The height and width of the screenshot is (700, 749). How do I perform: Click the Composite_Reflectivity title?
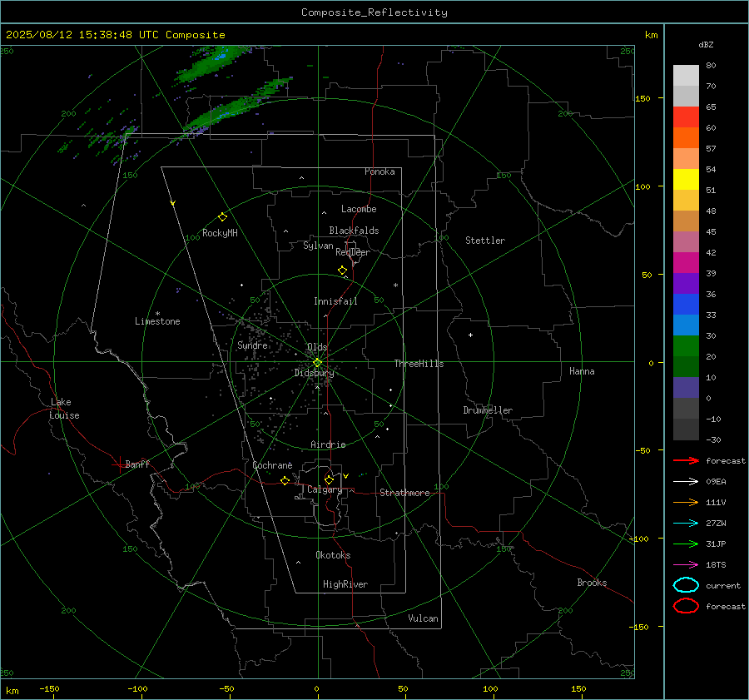coord(374,12)
